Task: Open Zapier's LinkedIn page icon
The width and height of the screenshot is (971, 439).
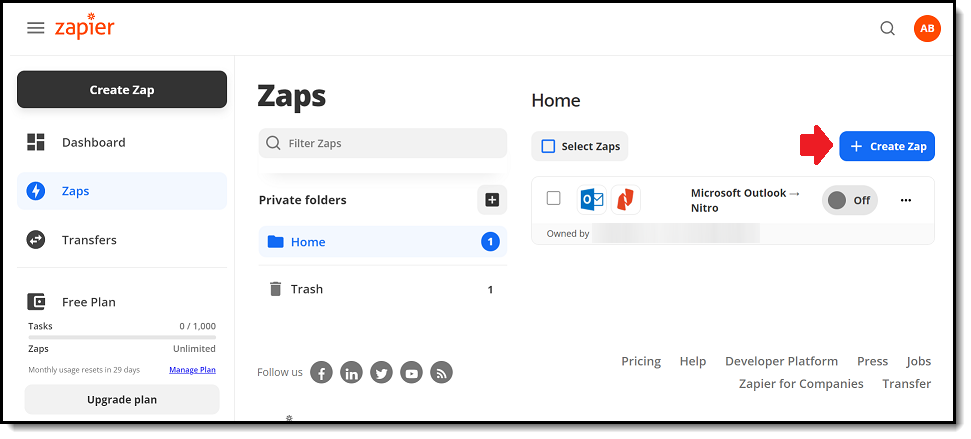Action: pos(351,373)
